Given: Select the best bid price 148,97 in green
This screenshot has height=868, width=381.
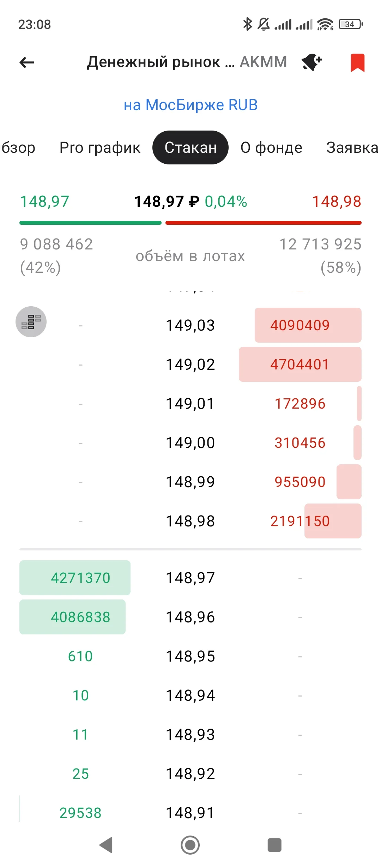Looking at the screenshot, I should click(x=44, y=201).
